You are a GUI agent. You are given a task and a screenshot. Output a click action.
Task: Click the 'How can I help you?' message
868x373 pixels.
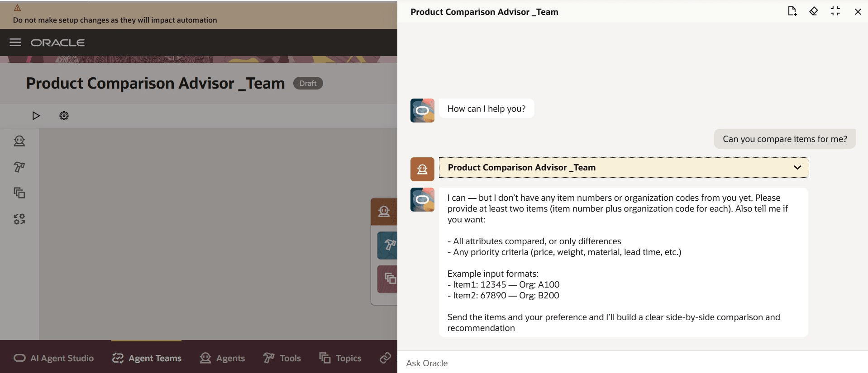tap(486, 109)
